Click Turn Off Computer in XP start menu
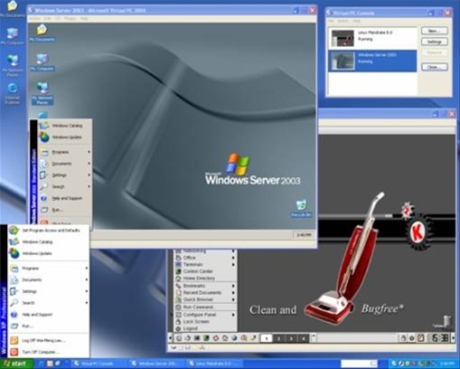Screen dimensions: 460x369 click(48, 352)
